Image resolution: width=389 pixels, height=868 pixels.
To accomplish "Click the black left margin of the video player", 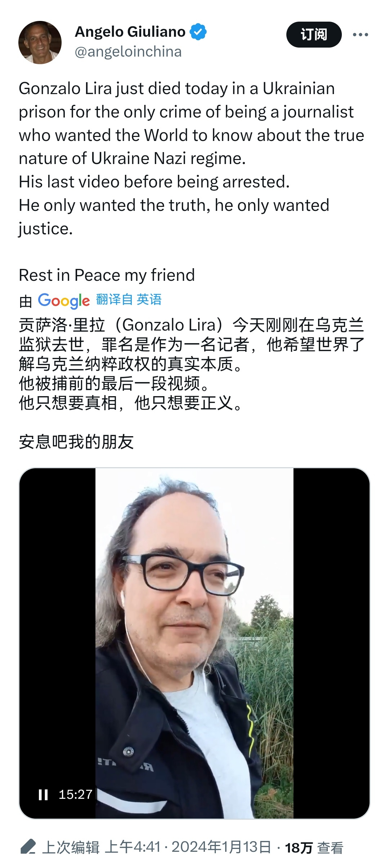I will pyautogui.click(x=57, y=613).
